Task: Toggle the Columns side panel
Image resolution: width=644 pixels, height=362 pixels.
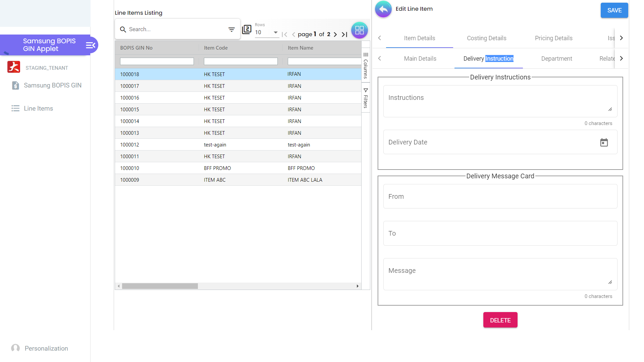Action: pos(366,65)
